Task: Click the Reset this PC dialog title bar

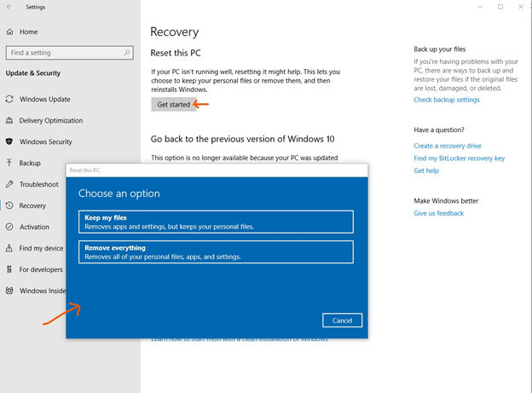Action: [x=217, y=170]
